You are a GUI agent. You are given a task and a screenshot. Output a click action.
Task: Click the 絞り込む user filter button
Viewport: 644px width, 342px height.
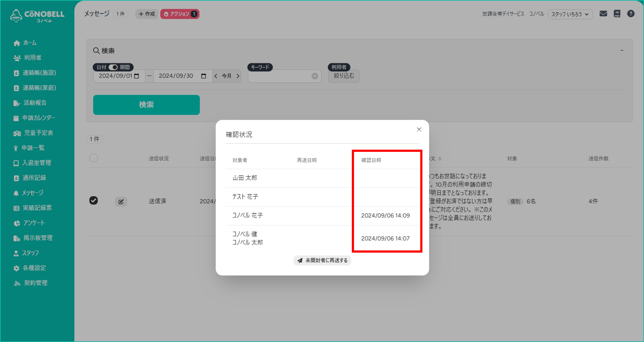(x=344, y=76)
